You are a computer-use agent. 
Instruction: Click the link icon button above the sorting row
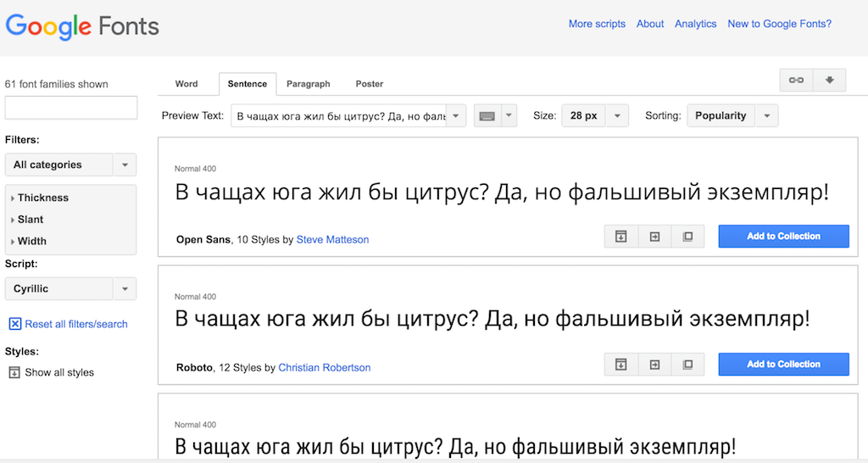click(x=796, y=80)
